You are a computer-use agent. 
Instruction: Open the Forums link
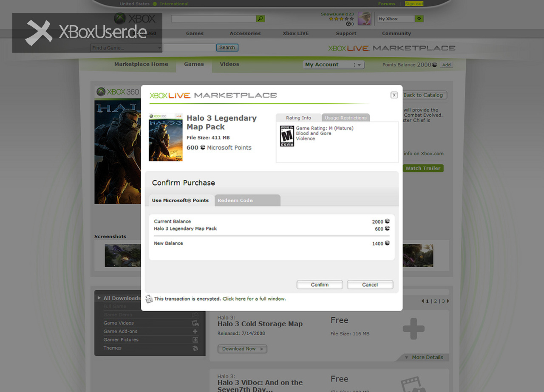pos(386,4)
